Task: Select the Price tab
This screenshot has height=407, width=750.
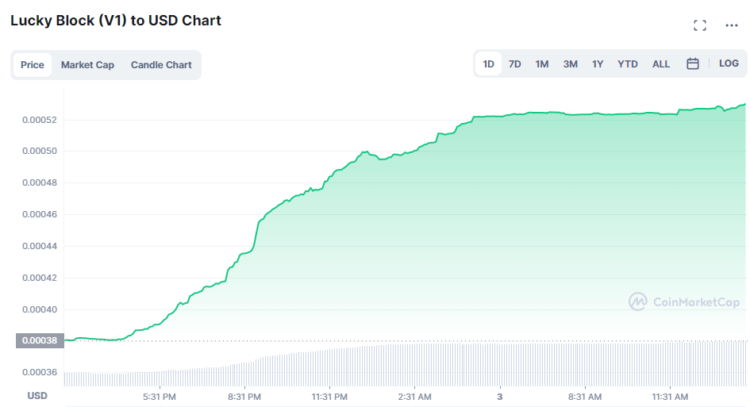Action: point(32,65)
